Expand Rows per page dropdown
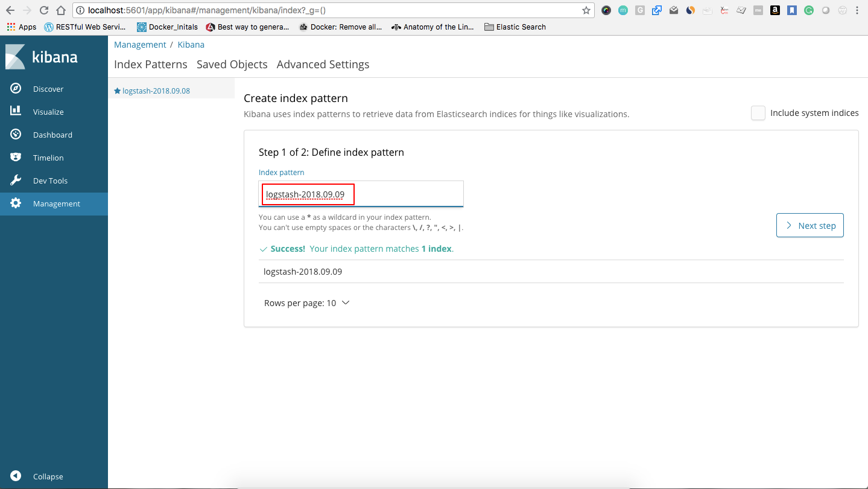Image resolution: width=868 pixels, height=489 pixels. click(307, 303)
